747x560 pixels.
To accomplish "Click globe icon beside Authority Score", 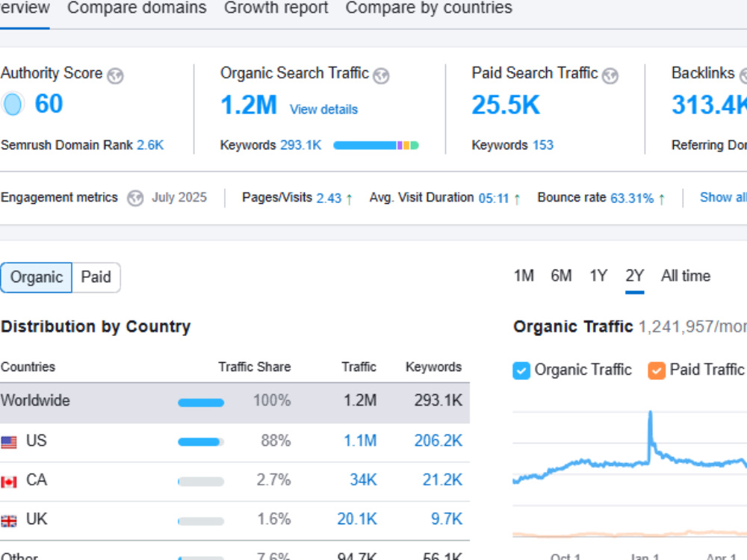I will 115,75.
